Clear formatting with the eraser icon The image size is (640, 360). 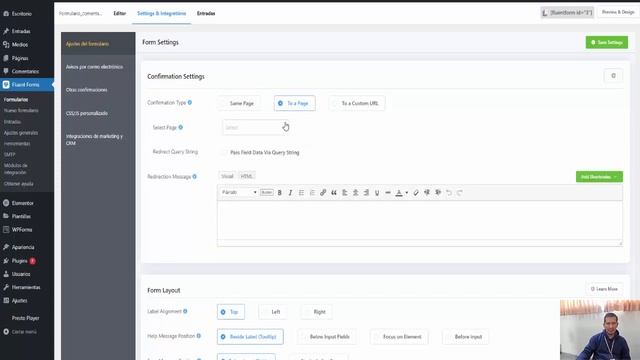(x=416, y=193)
